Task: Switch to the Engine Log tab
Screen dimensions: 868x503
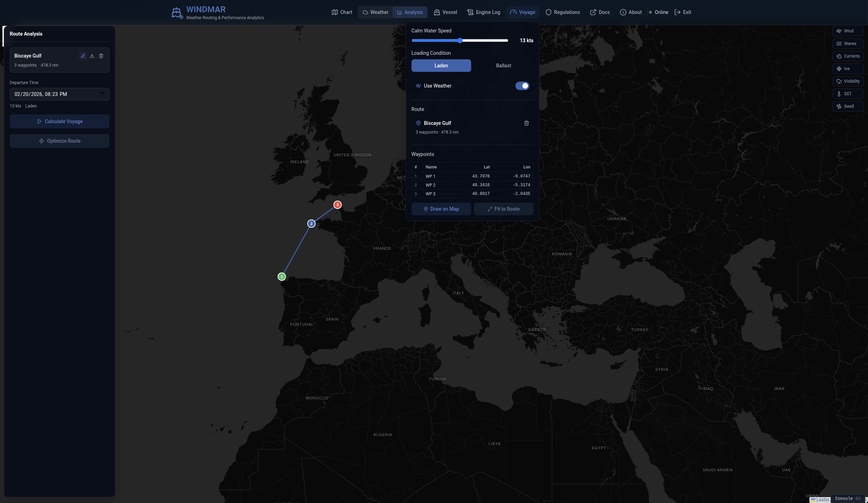Action: [484, 12]
